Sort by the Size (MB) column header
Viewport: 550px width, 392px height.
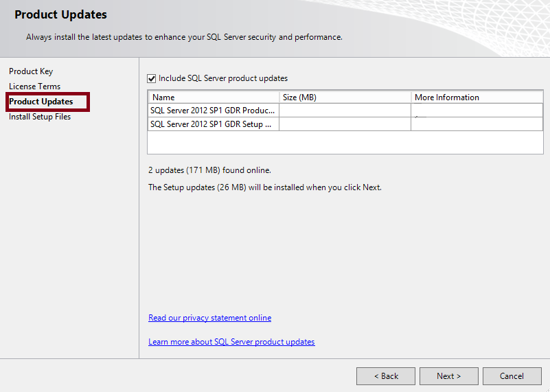[345, 97]
